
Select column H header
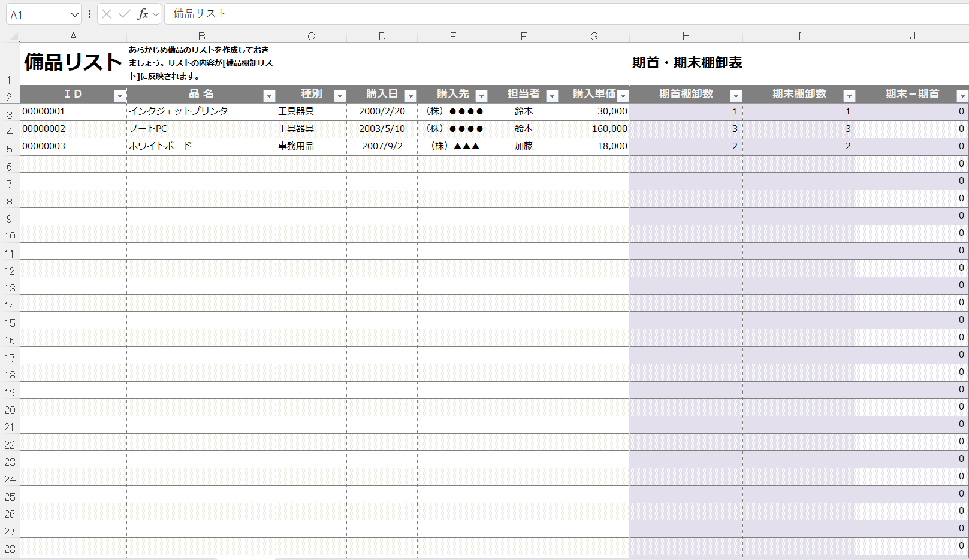[686, 37]
